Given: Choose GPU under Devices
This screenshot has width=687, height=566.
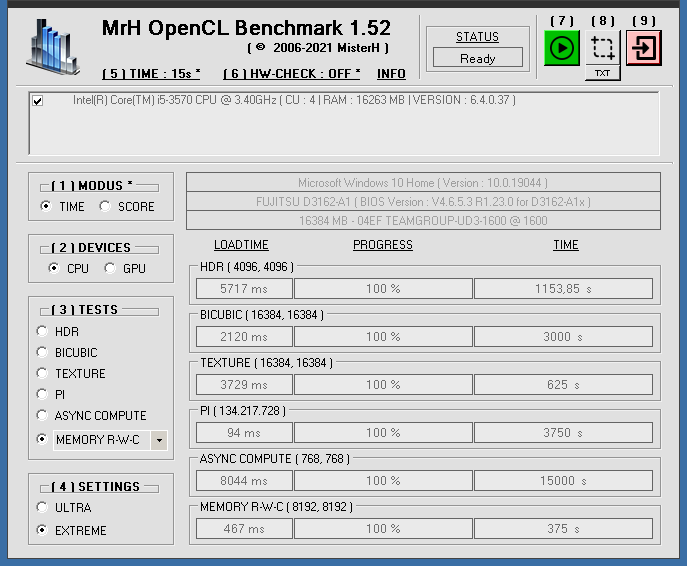Looking at the screenshot, I should (110, 268).
